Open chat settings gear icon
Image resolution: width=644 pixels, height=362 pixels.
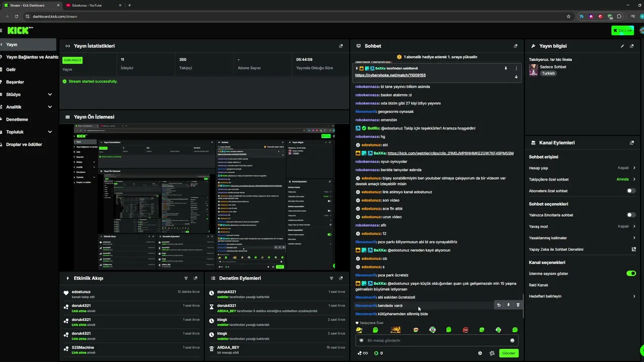tap(480, 353)
